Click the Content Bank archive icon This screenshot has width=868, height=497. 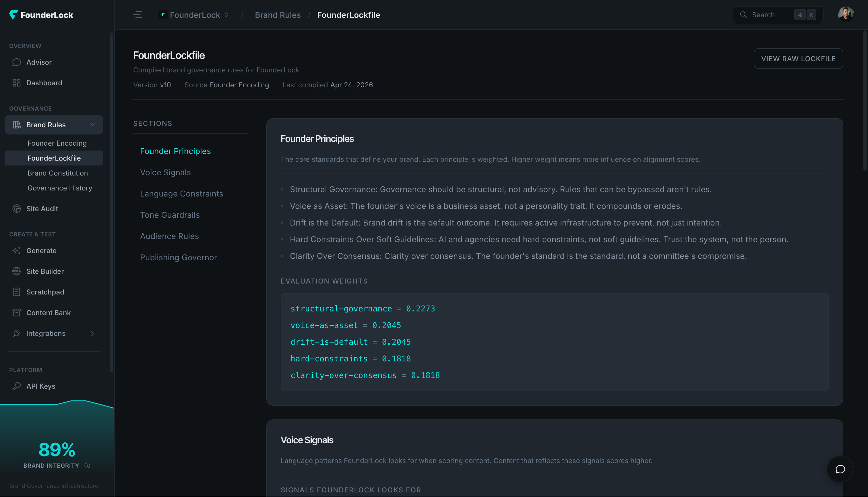(x=16, y=313)
